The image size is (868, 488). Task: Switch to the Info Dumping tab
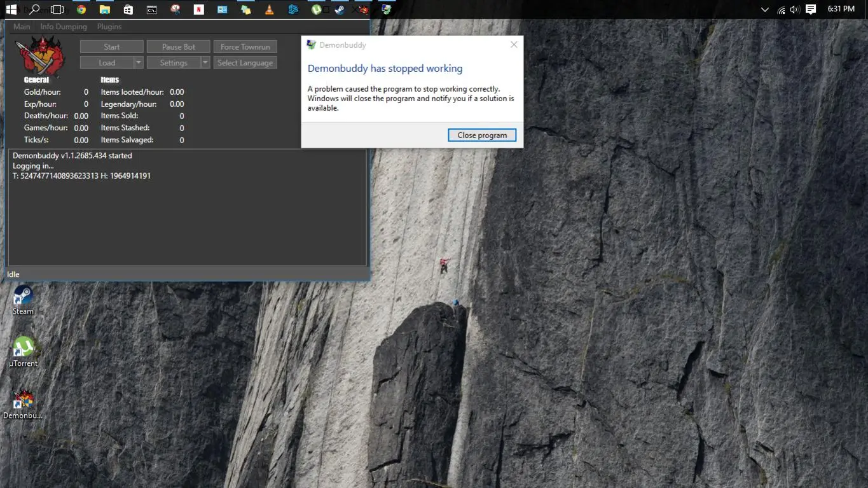tap(64, 27)
